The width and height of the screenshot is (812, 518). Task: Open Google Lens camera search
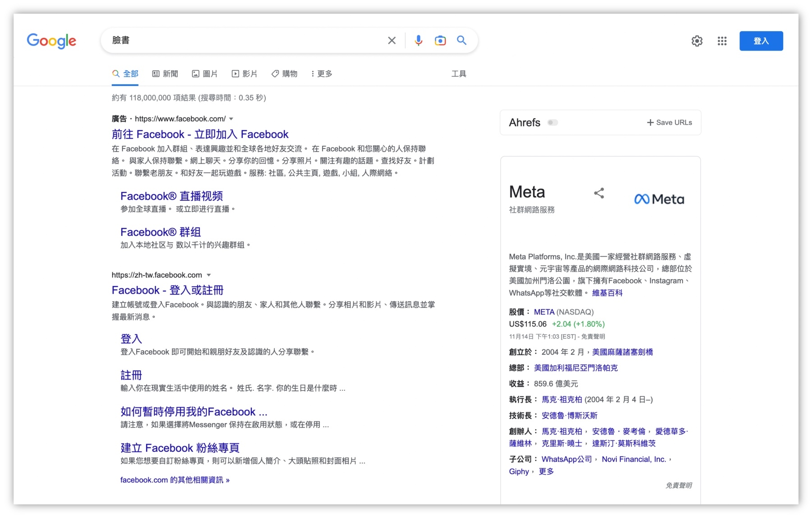[x=440, y=41]
